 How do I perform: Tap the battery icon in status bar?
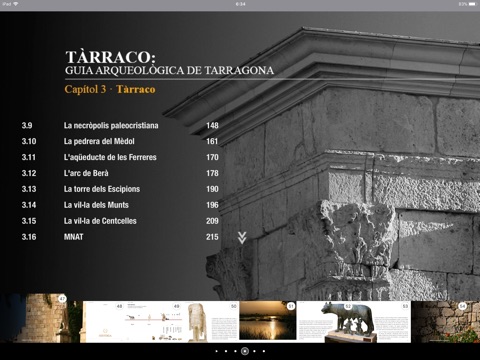click(x=473, y=4)
